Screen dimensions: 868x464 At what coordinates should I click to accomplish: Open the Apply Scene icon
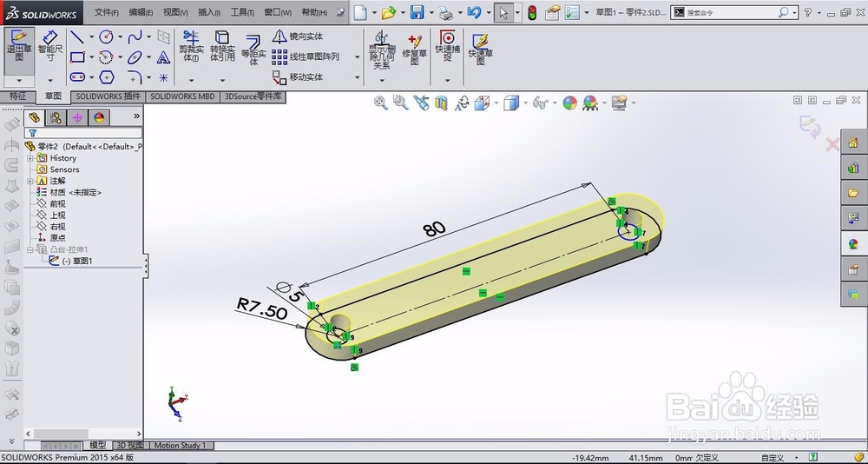590,103
